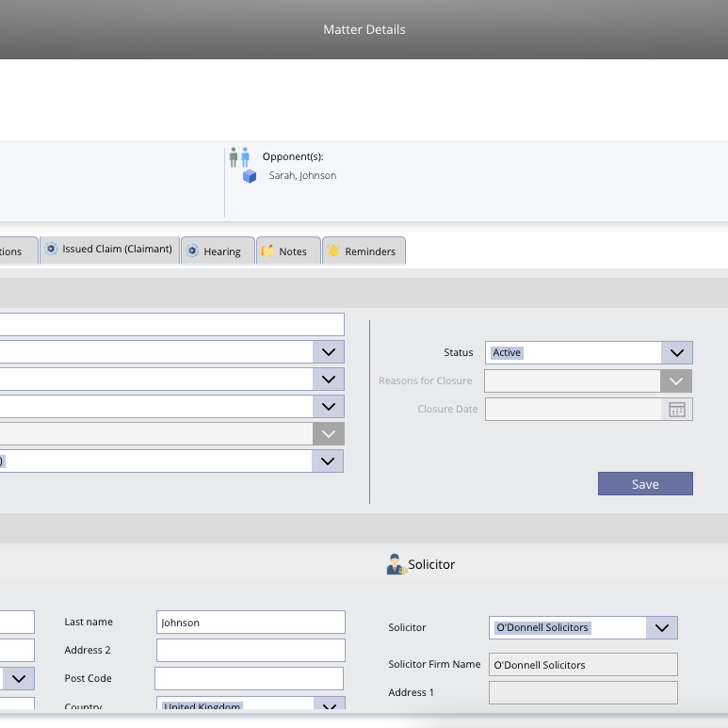
Task: Click the opponent name Sarah, Johnson
Action: pos(302,175)
